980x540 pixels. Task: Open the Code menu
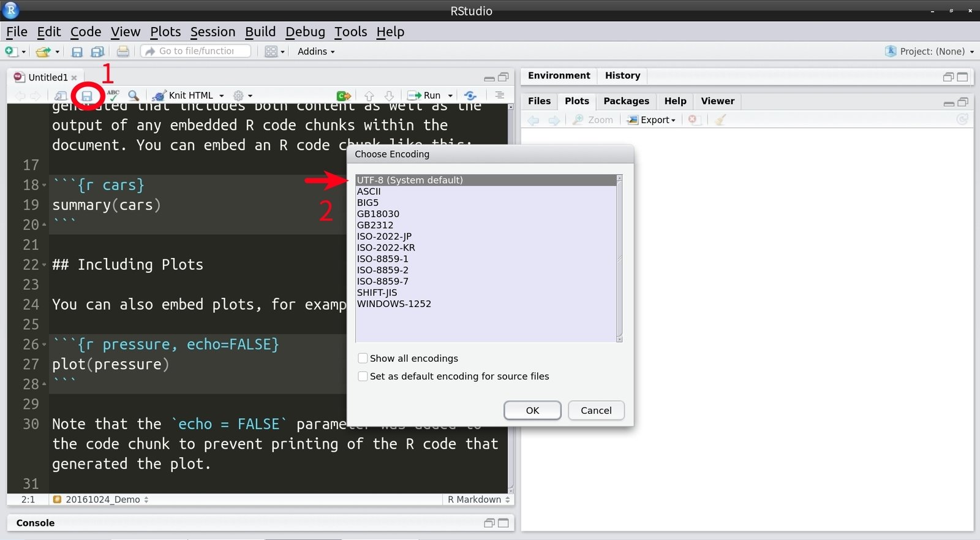tap(86, 32)
